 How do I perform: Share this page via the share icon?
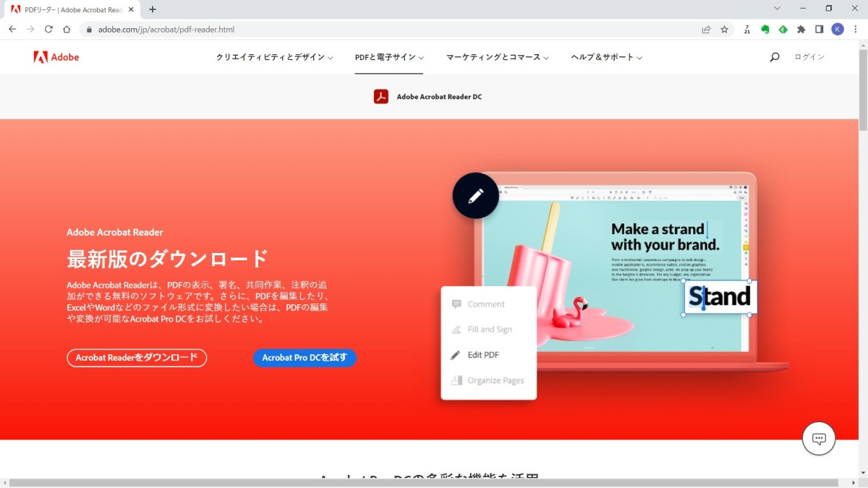(706, 30)
